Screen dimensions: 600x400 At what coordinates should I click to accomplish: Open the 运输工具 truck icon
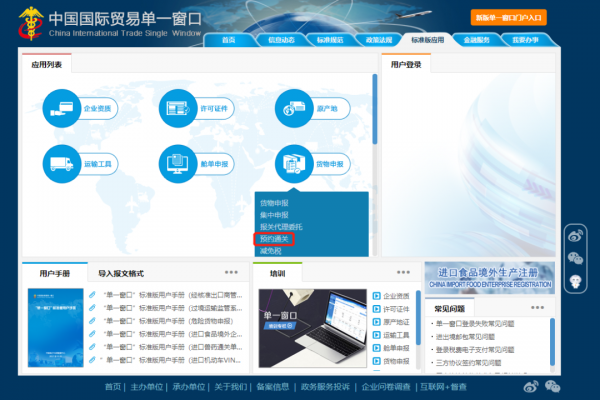[62, 162]
